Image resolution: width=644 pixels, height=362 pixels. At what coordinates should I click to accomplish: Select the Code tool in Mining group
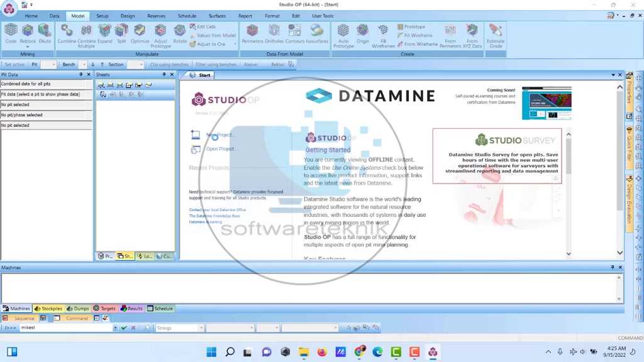coord(11,34)
